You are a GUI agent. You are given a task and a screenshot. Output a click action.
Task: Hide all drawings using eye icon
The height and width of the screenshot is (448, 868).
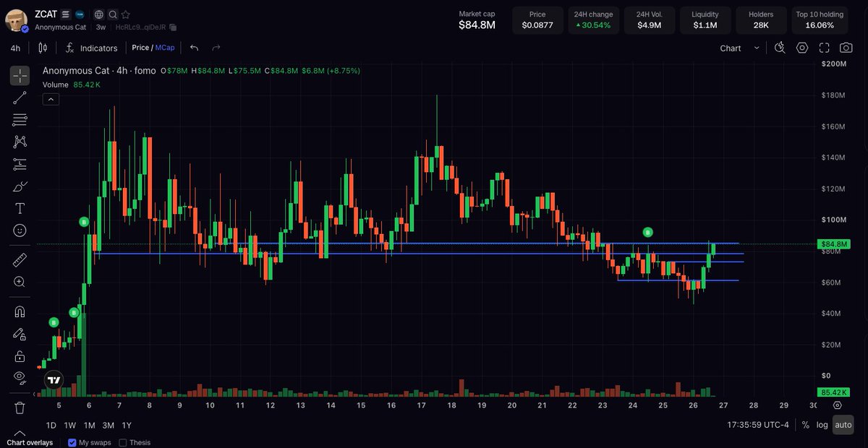tap(20, 377)
